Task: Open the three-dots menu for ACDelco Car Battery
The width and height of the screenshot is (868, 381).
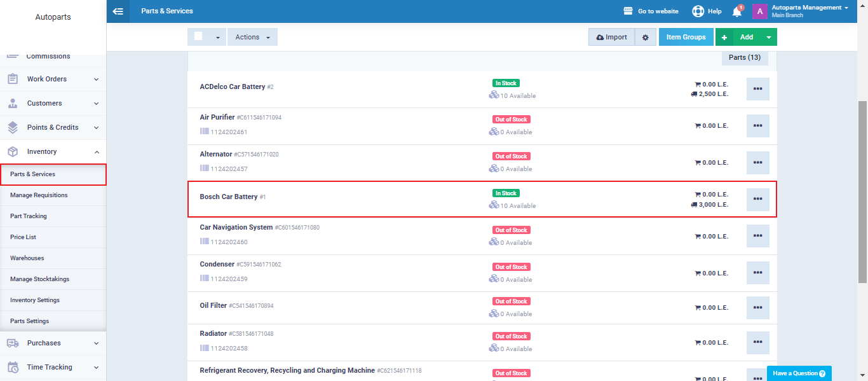Action: 757,89
